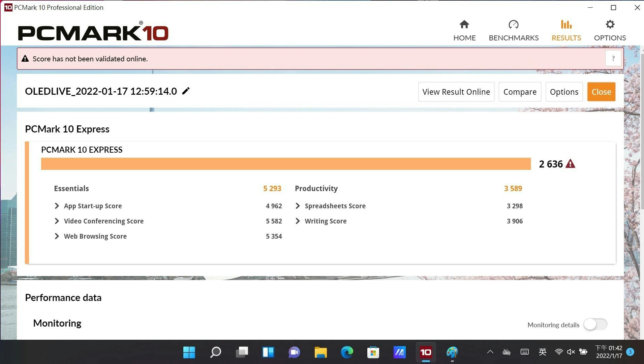Open taskbar Search icon
The image size is (644, 364).
click(x=215, y=353)
